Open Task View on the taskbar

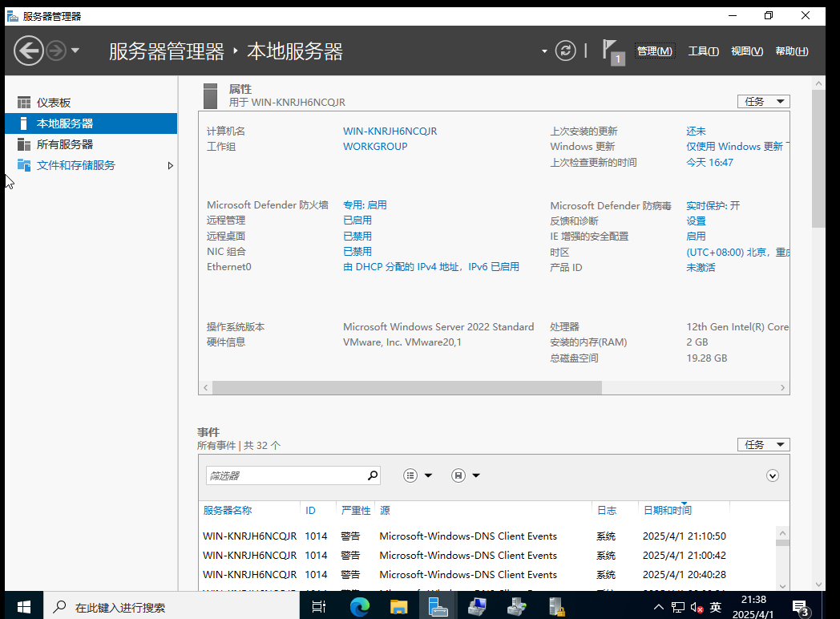(x=319, y=607)
